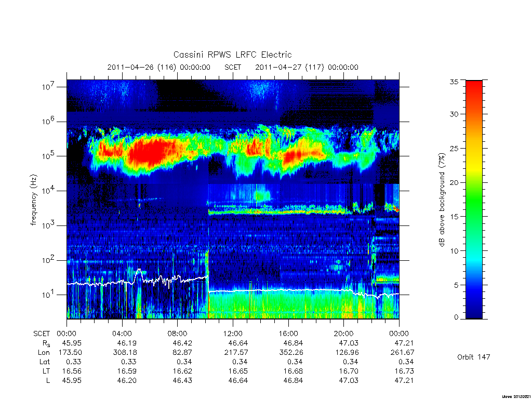The width and height of the screenshot is (532, 399).
Task: Click the '20:00' SCET tick label
Action: tap(343, 334)
